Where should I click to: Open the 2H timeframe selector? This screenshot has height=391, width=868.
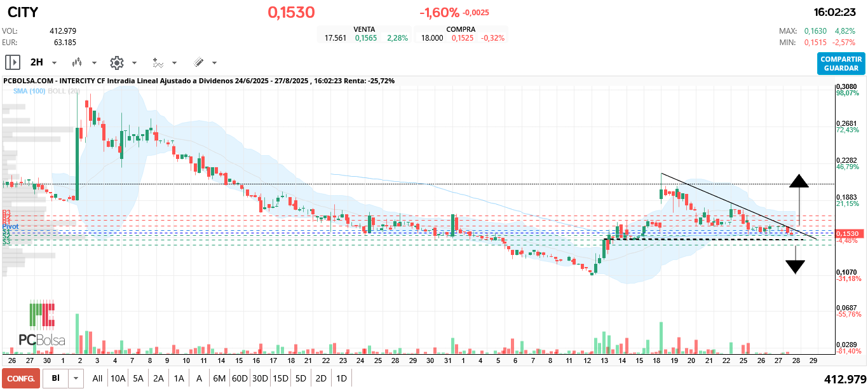37,62
